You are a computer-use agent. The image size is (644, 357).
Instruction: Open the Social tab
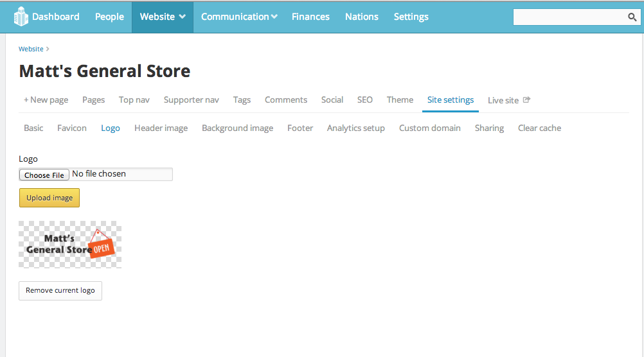point(332,100)
